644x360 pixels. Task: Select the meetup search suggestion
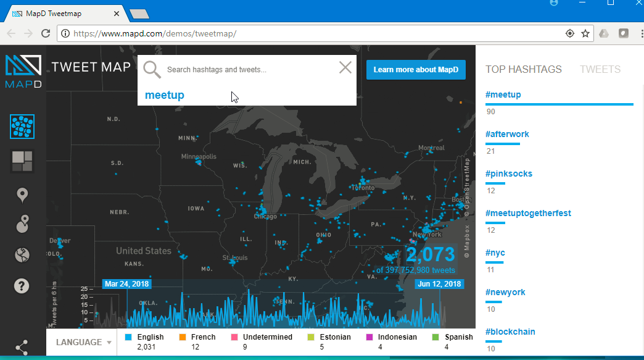[165, 95]
